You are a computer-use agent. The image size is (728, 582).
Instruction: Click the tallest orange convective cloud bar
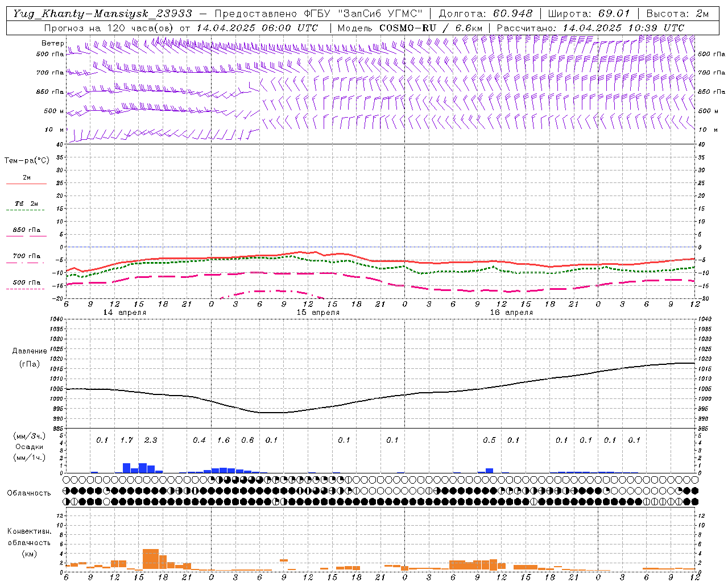tap(151, 559)
